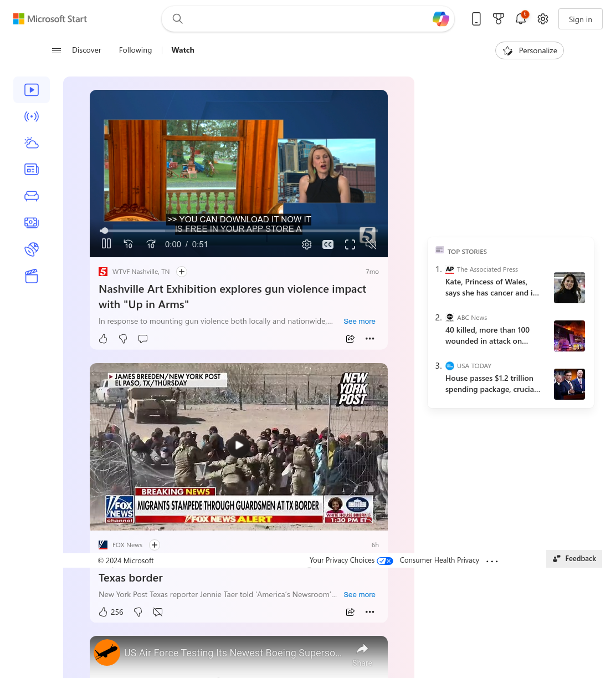616x678 pixels.
Task: Click the ABC News attack thumbnail
Action: [569, 336]
